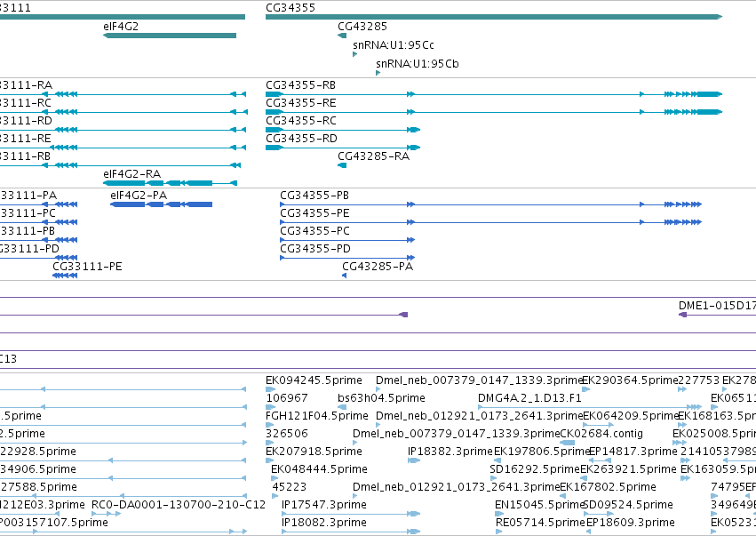The image size is (756, 536).
Task: Click the EK048444.5prime EST label
Action: click(319, 469)
